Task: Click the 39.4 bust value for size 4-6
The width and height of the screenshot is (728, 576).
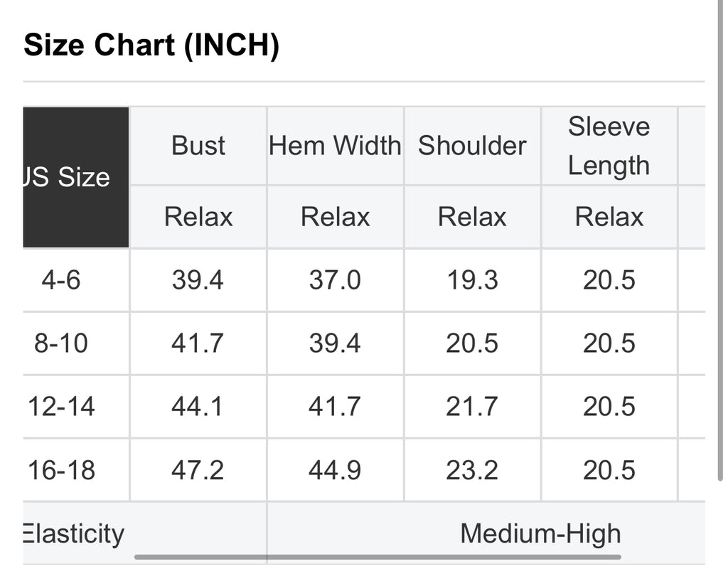Action: pos(198,280)
